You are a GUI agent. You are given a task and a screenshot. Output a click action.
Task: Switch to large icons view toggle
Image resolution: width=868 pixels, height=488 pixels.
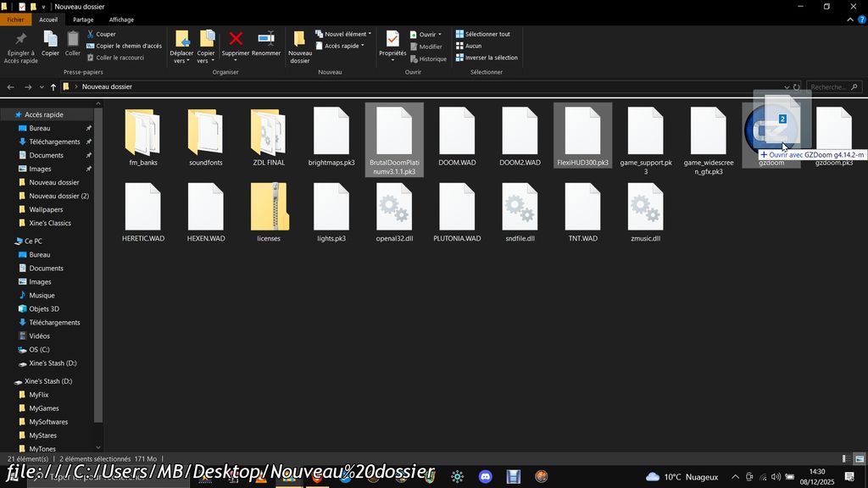pyautogui.click(x=859, y=458)
